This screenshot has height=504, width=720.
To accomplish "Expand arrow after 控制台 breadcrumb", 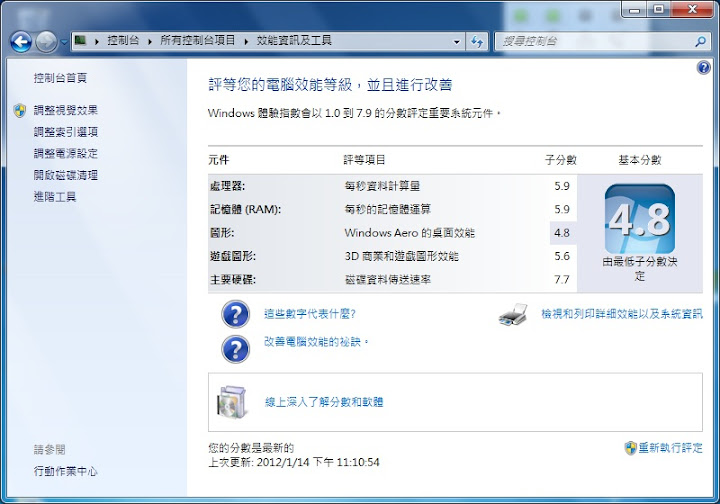I will (150, 41).
